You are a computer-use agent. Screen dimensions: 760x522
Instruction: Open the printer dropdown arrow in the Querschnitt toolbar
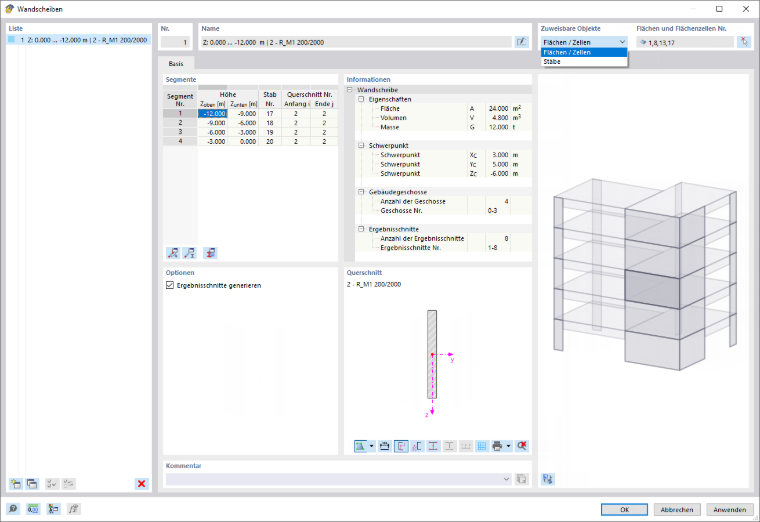(x=508, y=446)
